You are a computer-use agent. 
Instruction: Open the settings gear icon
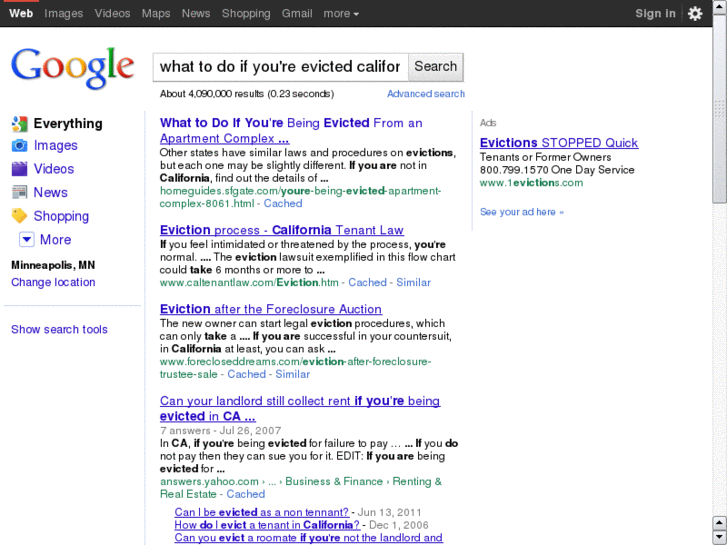pyautogui.click(x=695, y=13)
